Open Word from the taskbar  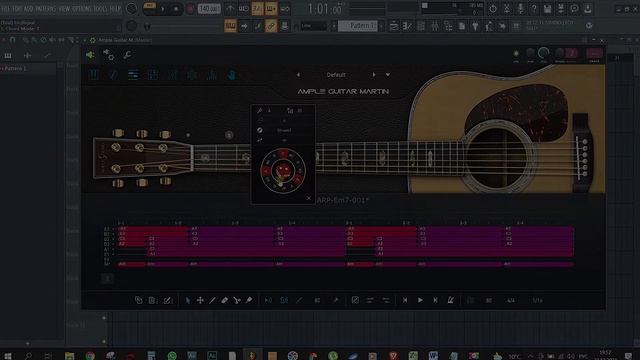pos(433,356)
